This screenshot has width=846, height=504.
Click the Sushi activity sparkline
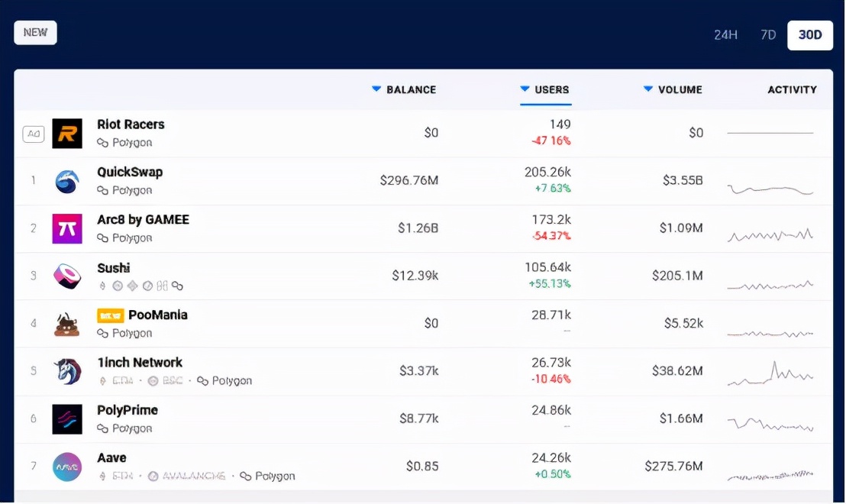pyautogui.click(x=770, y=286)
